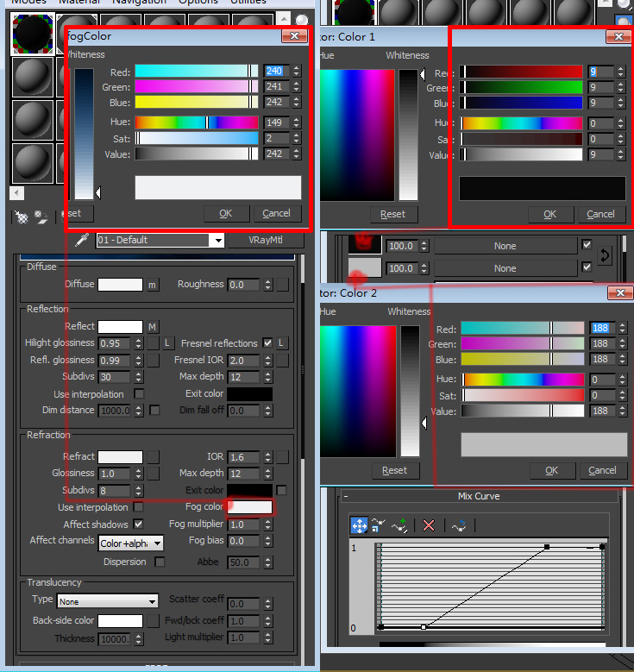Screen dimensions: 634x672
Task: Uncheck the Affect shadows checkbox
Action: pos(138,524)
